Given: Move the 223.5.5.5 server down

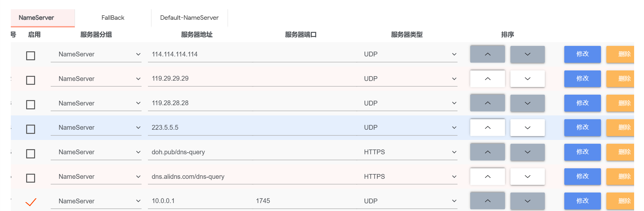Looking at the screenshot, I should [527, 127].
